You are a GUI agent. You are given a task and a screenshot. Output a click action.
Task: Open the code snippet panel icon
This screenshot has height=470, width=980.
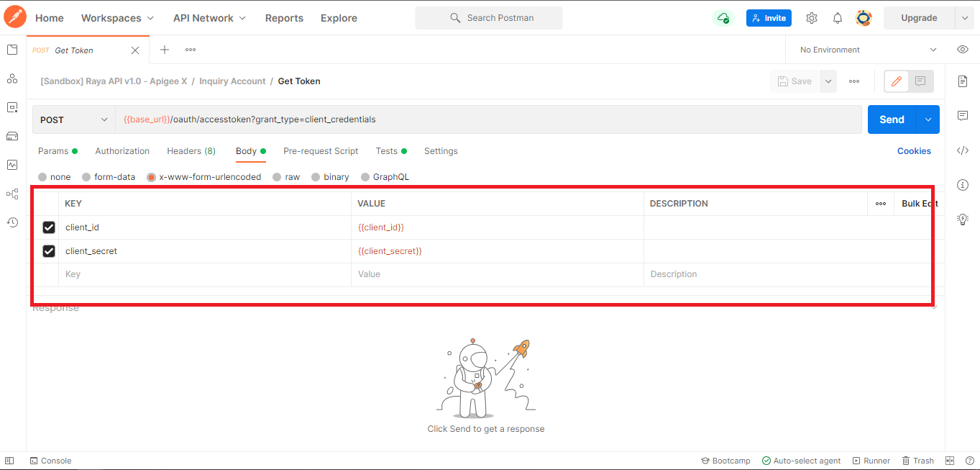[x=963, y=150]
